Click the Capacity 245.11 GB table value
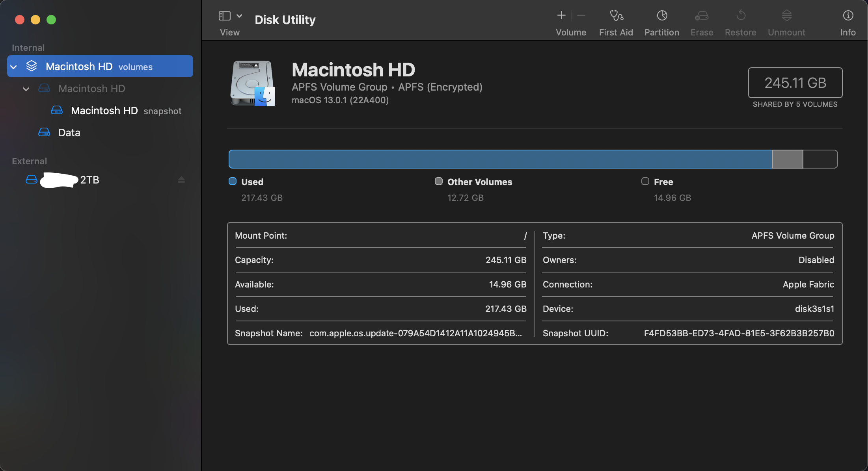 (x=506, y=260)
